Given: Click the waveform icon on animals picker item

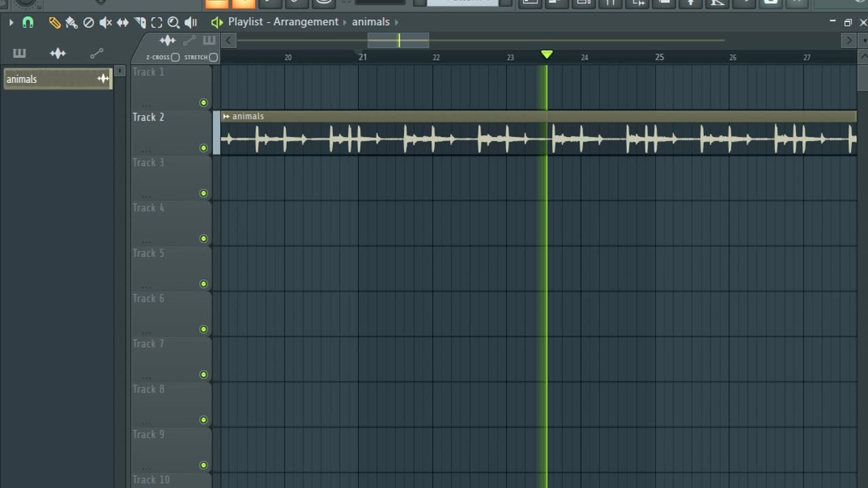Looking at the screenshot, I should pos(103,79).
